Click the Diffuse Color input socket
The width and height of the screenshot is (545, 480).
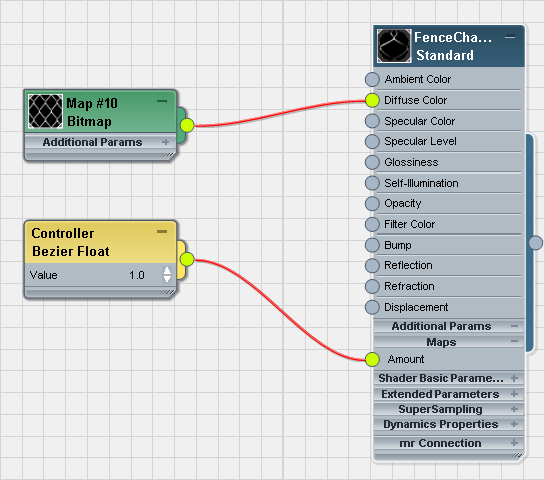372,100
